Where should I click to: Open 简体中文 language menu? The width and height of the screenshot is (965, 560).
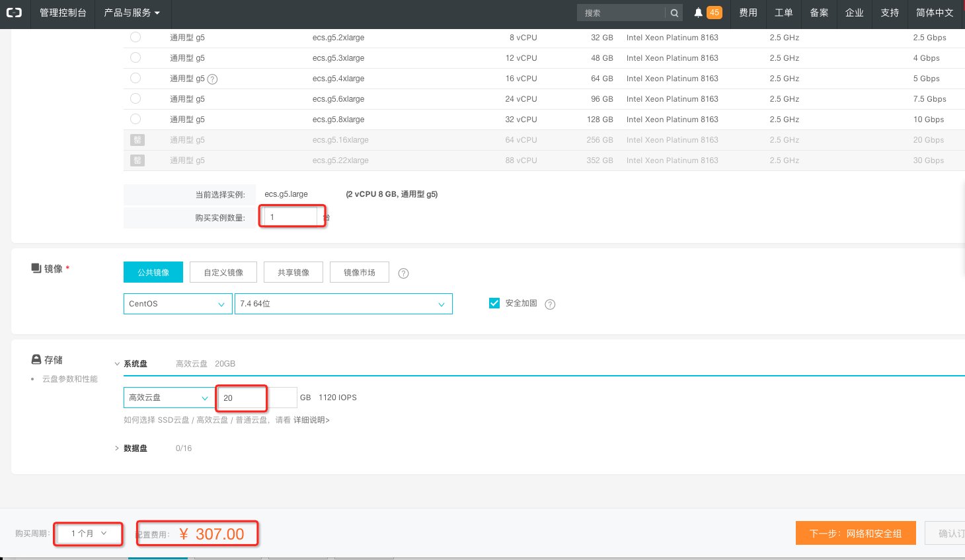pyautogui.click(x=935, y=13)
